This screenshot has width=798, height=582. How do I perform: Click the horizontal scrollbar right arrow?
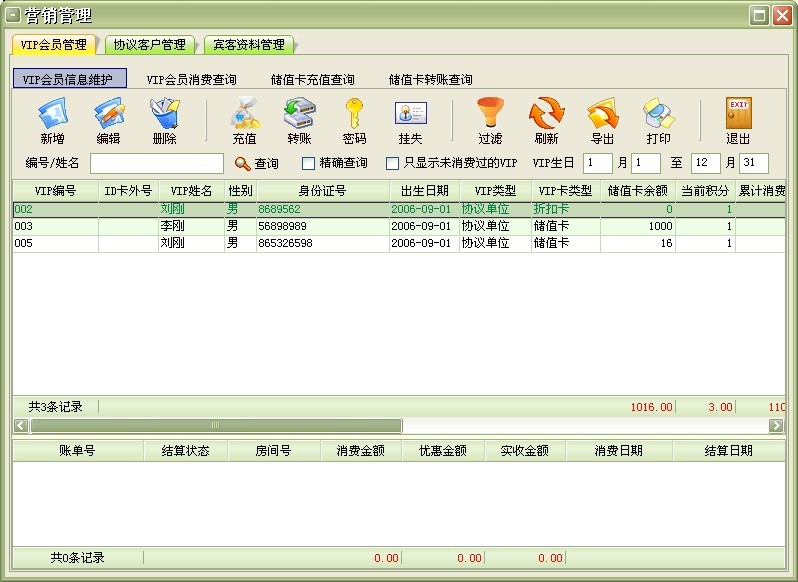click(x=776, y=425)
